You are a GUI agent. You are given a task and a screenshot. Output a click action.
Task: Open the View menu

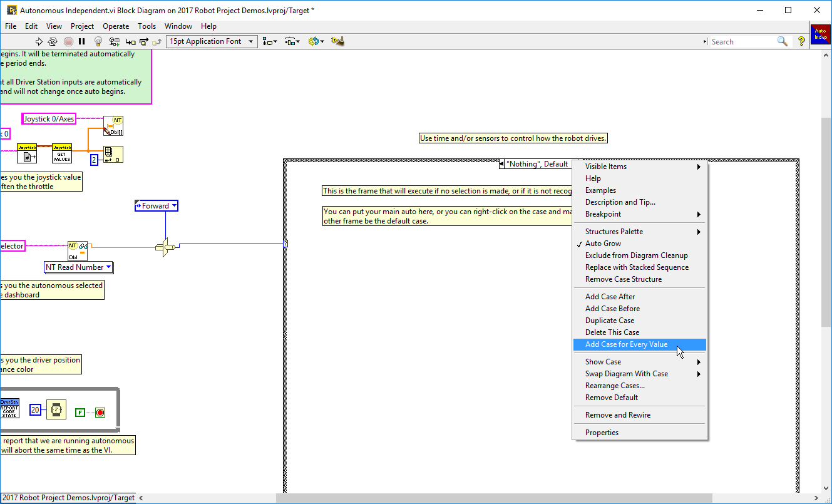pos(54,26)
